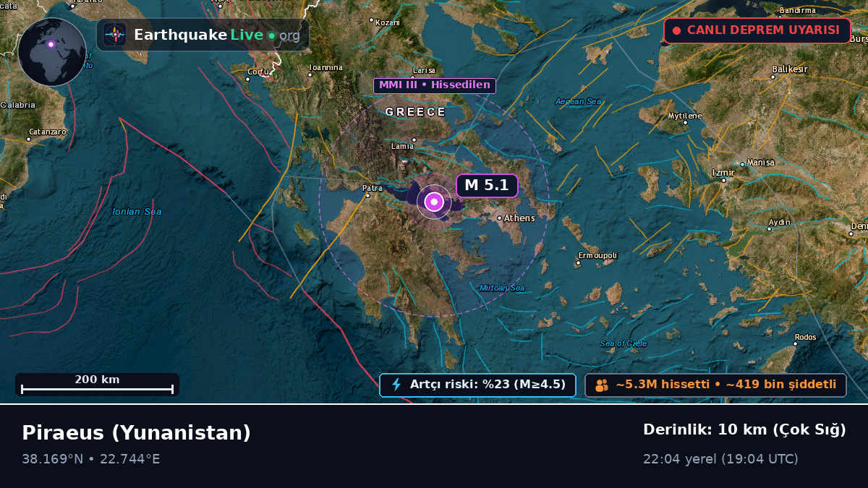Click the 22:04 yerel time text
This screenshot has width=868, height=488.
[720, 459]
